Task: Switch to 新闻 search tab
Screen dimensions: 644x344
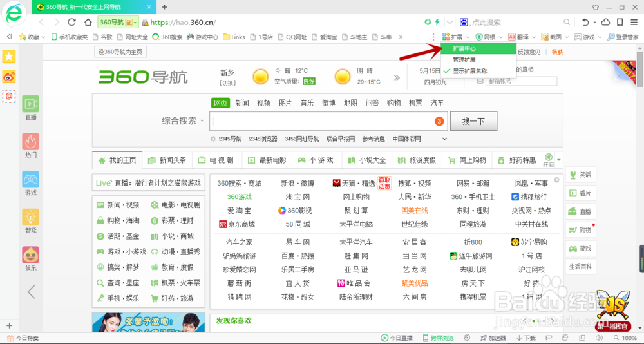Action: [242, 103]
